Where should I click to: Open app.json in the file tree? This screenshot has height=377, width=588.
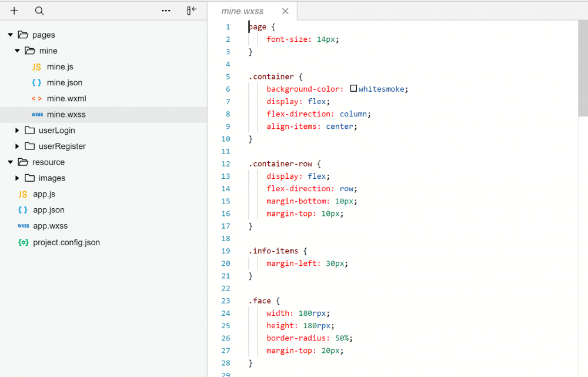coord(48,210)
